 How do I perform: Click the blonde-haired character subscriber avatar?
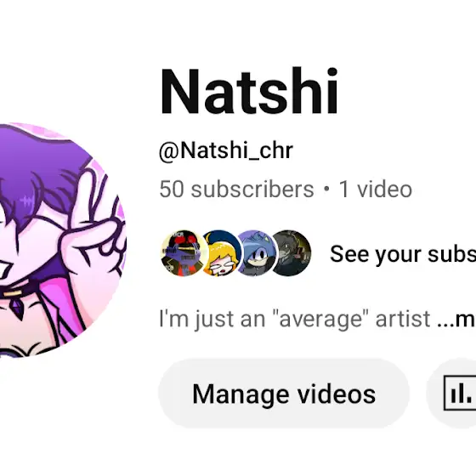pyautogui.click(x=222, y=253)
